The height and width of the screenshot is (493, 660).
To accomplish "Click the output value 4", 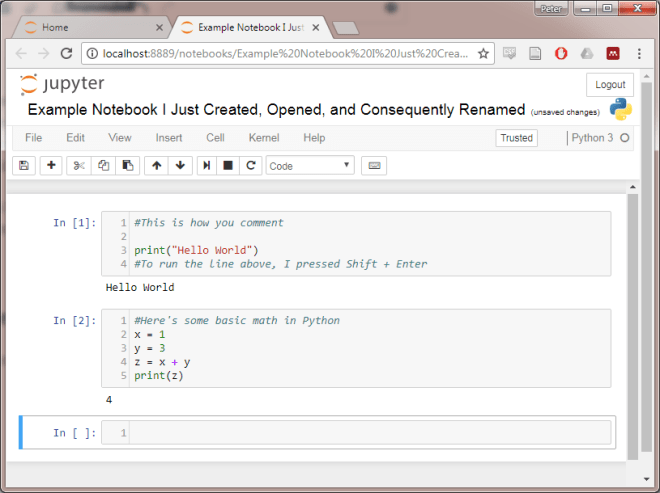I will tap(109, 400).
